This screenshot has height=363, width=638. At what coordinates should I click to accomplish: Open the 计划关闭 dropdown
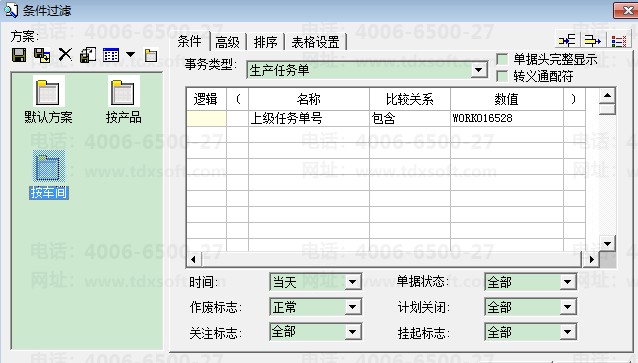tap(568, 307)
